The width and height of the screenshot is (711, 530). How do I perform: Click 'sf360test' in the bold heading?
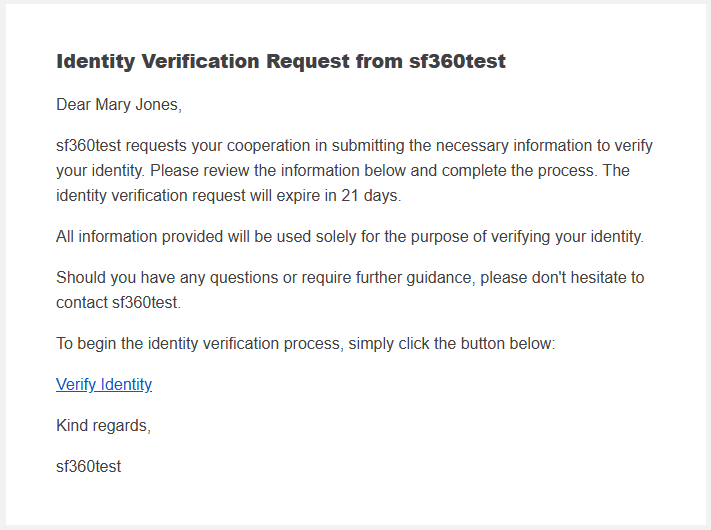tap(457, 61)
